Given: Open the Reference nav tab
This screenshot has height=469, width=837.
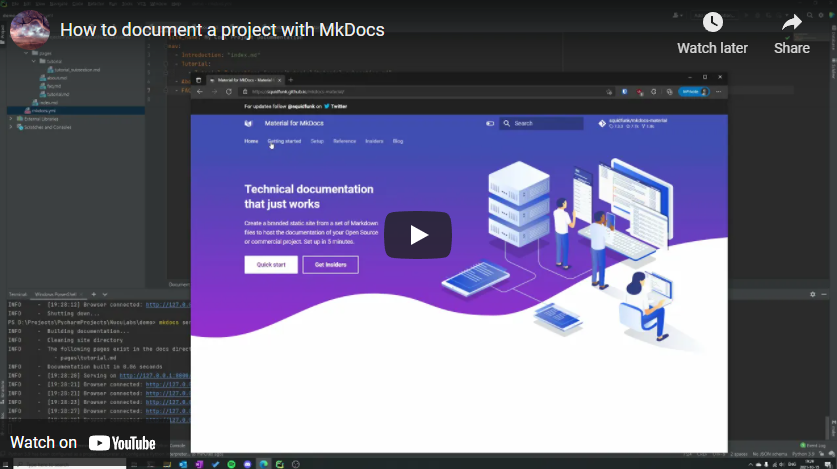Looking at the screenshot, I should click(344, 141).
